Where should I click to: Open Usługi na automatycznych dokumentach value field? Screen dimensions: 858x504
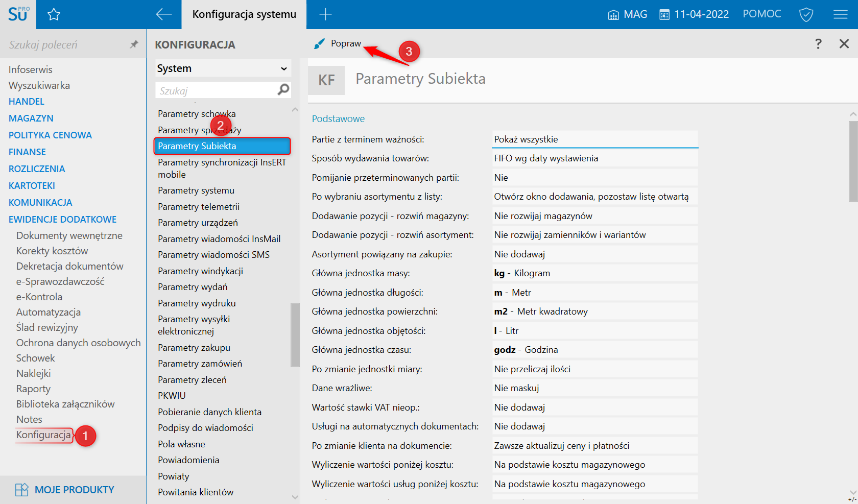[595, 426]
